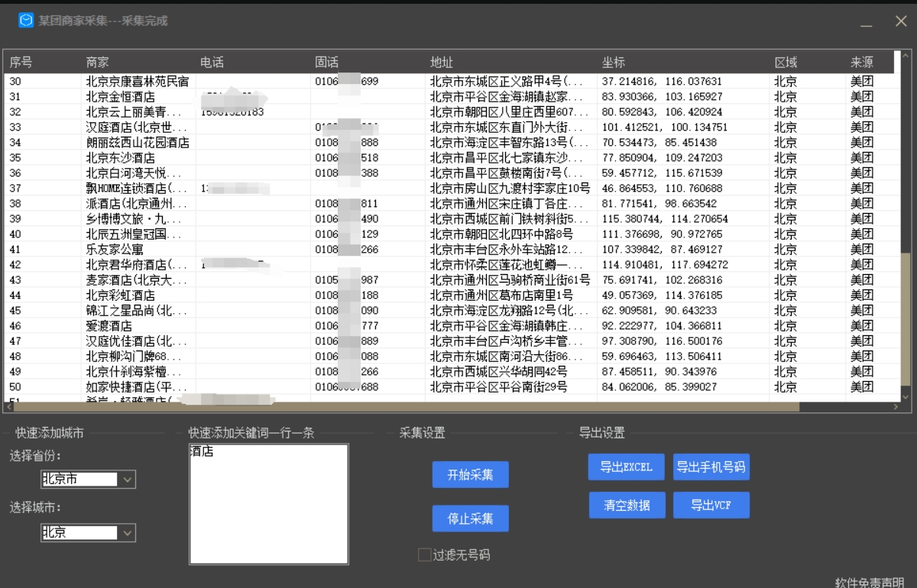This screenshot has width=917, height=588.
Task: Close the application window with the X
Action: tap(901, 21)
